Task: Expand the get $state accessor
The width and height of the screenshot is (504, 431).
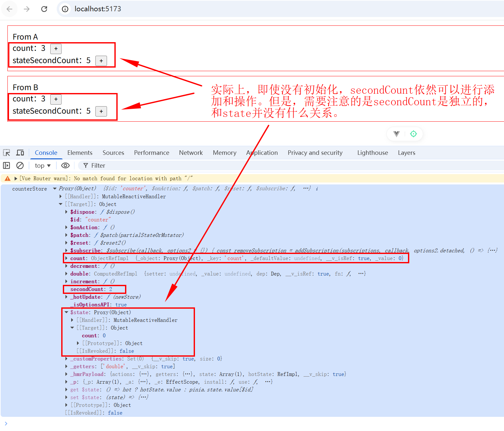Action: (66, 389)
